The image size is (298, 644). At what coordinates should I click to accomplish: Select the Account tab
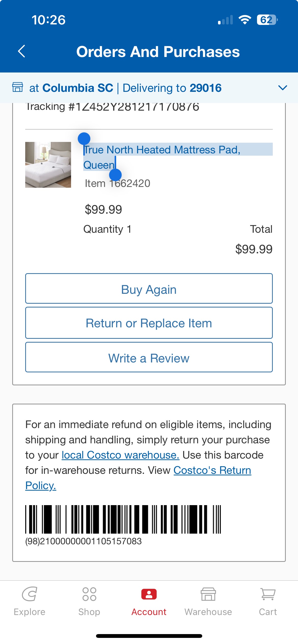[149, 601]
